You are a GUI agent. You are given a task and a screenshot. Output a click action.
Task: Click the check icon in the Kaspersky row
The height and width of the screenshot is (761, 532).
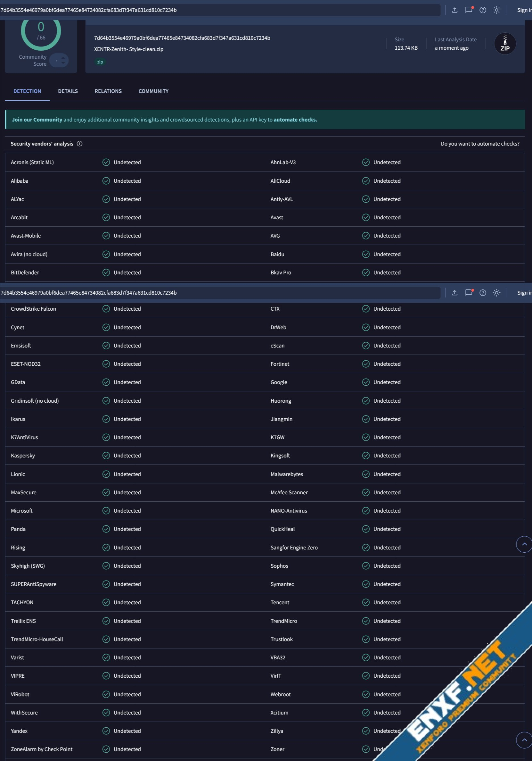pos(106,456)
